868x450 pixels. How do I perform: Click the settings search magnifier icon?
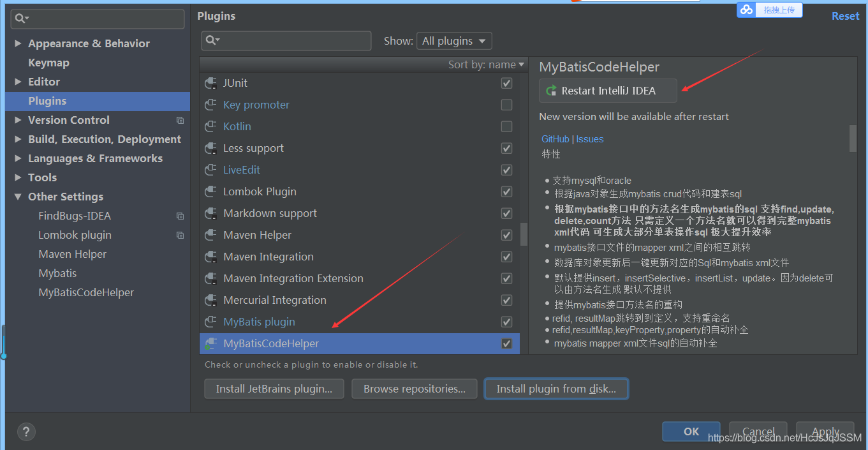point(21,19)
